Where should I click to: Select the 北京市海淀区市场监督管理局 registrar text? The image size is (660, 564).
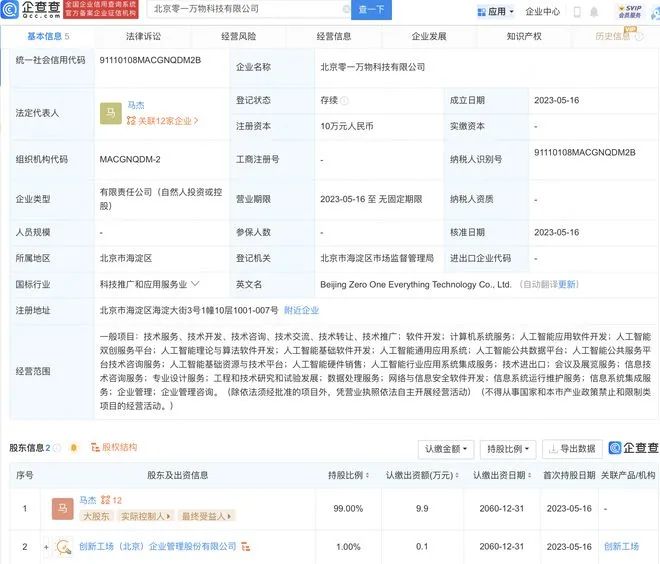coord(377,258)
